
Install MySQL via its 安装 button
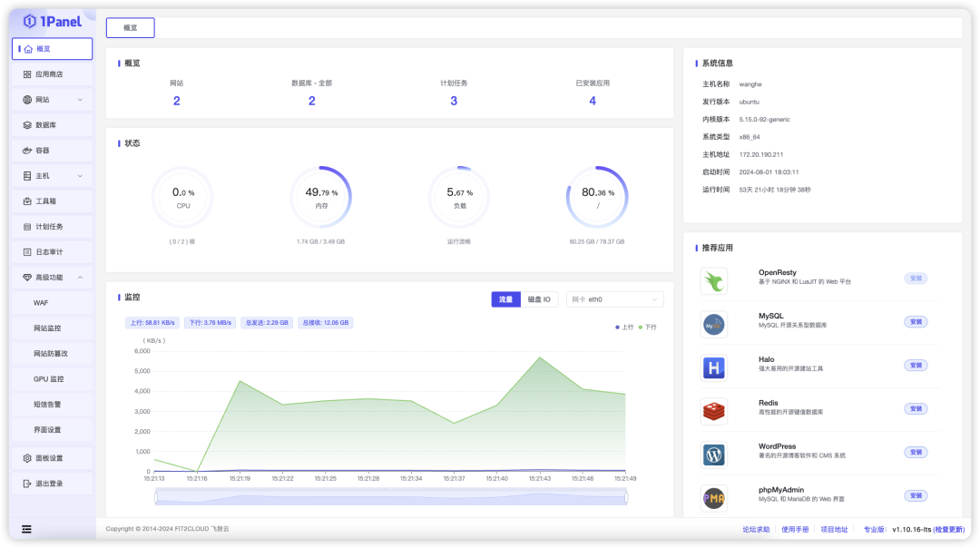click(x=916, y=321)
